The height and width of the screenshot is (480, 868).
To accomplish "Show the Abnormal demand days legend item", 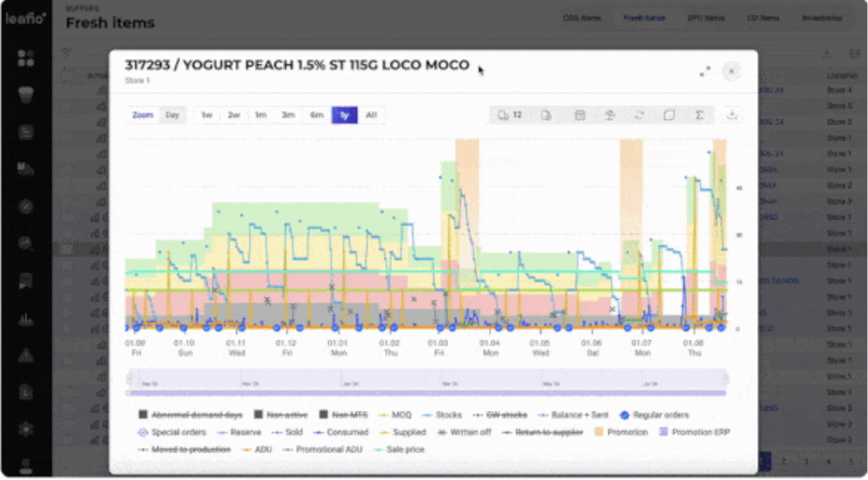I will (190, 414).
